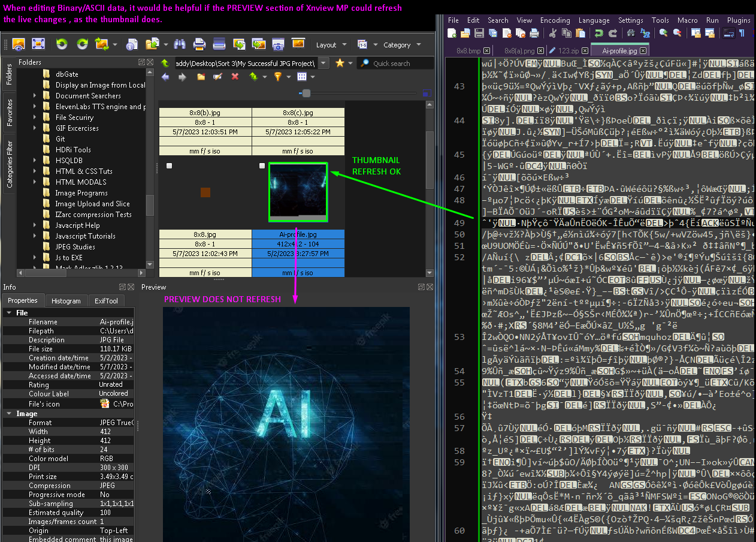Viewport: 756px width, 542px height.
Task: Switch to the Histogram tab
Action: [x=66, y=301]
